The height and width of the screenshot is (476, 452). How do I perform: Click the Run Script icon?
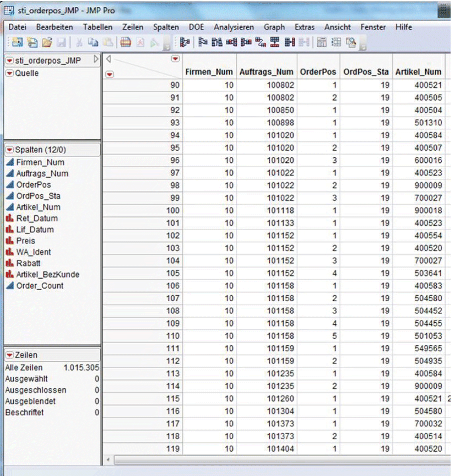coord(155,42)
